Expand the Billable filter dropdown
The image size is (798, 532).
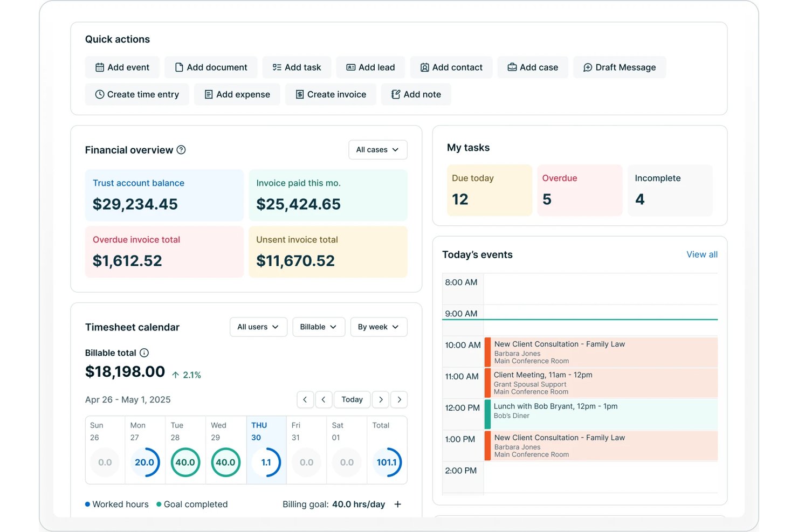pyautogui.click(x=319, y=327)
